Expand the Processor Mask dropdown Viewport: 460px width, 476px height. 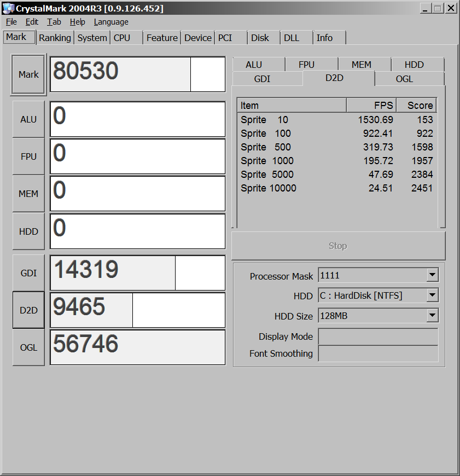[x=432, y=276]
